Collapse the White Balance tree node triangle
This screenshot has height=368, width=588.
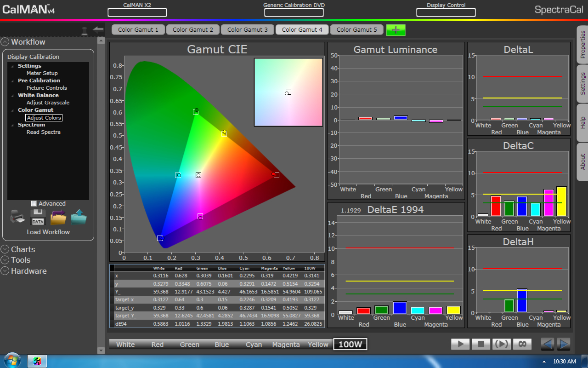[13, 96]
